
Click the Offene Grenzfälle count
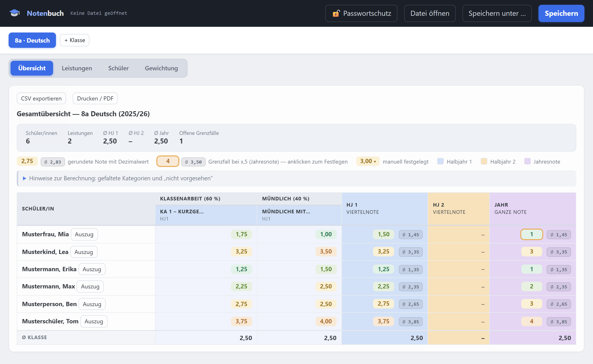[181, 141]
